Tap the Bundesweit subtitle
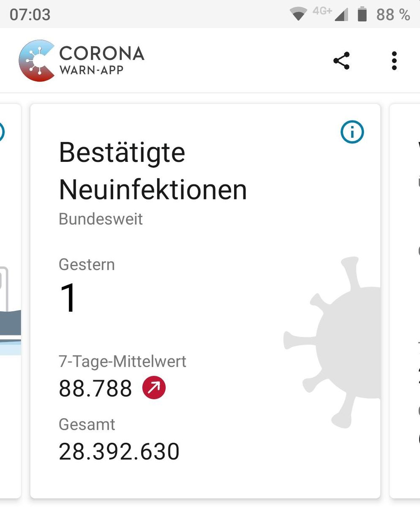Image resolution: width=420 pixels, height=507 pixels. [x=101, y=219]
